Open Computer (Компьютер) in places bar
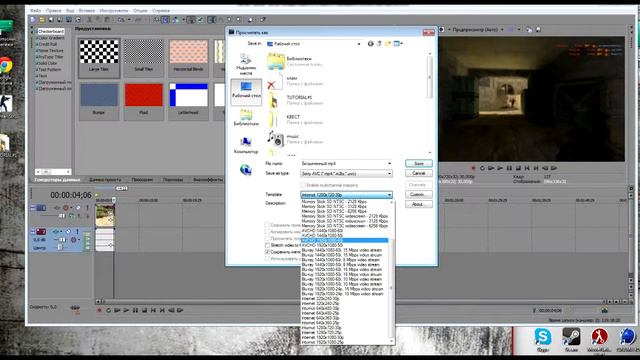 pos(246,145)
